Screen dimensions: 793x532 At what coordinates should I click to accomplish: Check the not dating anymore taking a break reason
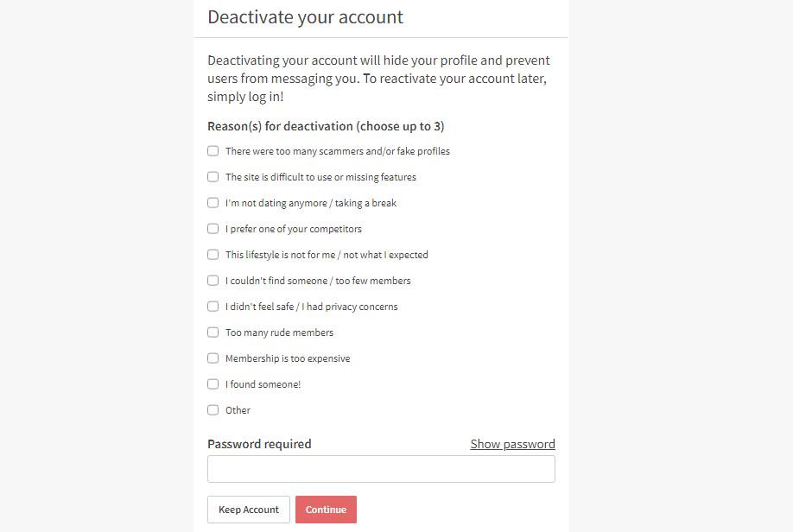[213, 202]
